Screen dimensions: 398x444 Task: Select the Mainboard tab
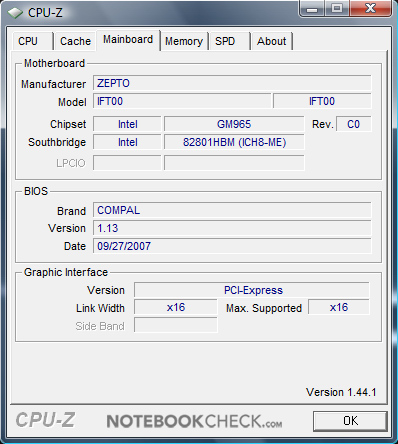click(128, 40)
